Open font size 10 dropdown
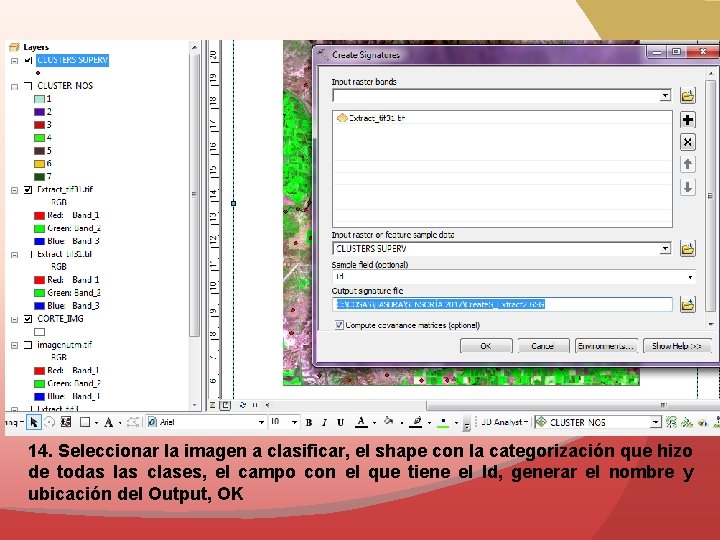 (x=294, y=422)
